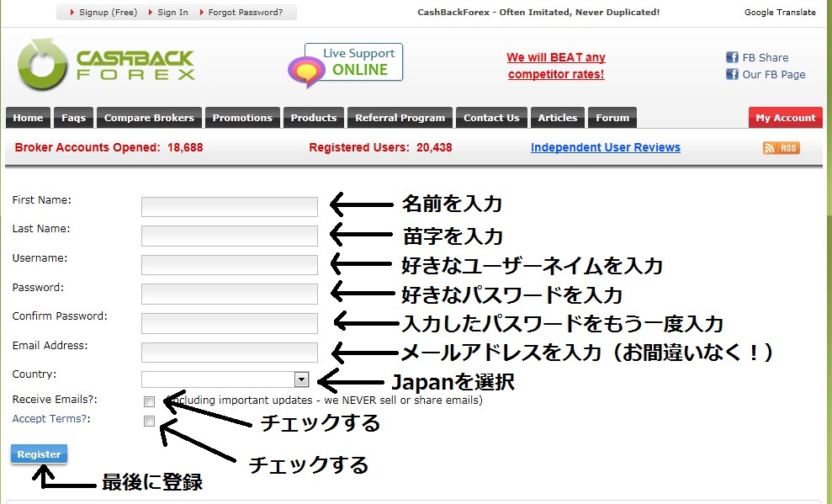Go to the Home menu tab
The height and width of the screenshot is (504, 832).
click(28, 118)
